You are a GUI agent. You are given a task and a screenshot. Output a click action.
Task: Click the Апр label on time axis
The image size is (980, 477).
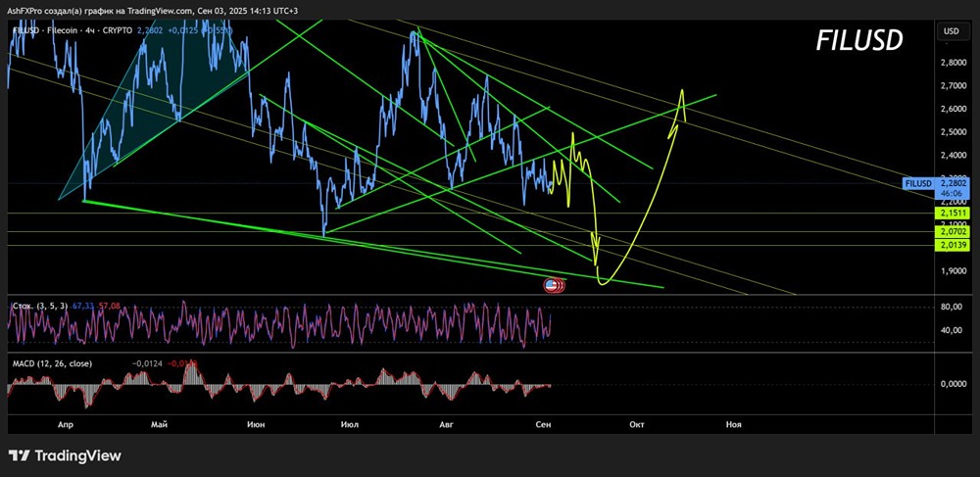tap(66, 424)
